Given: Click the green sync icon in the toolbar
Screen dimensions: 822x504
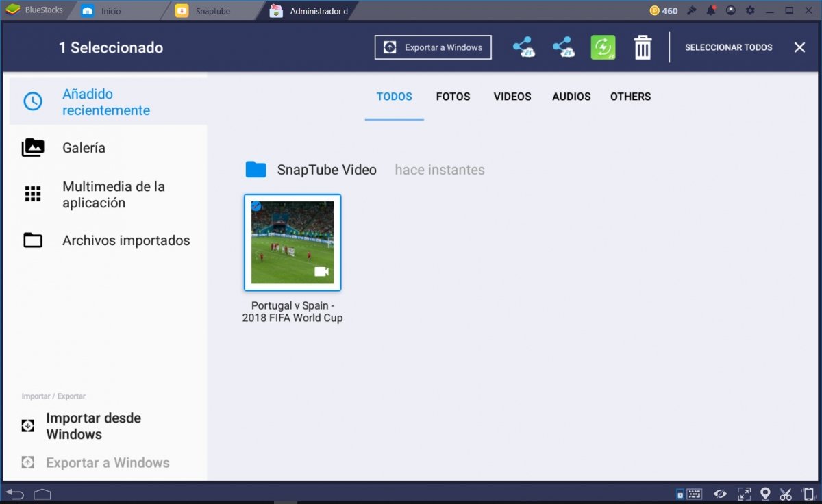Looking at the screenshot, I should [x=603, y=47].
